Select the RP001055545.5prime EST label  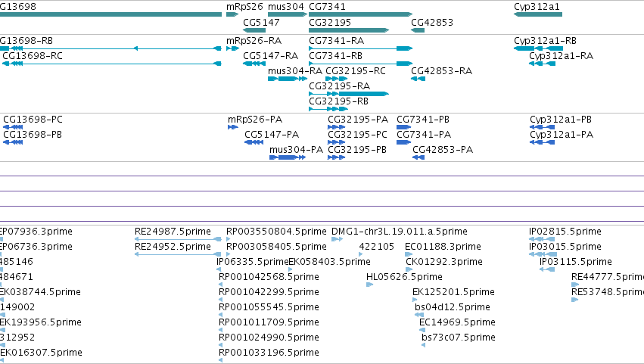269,308
